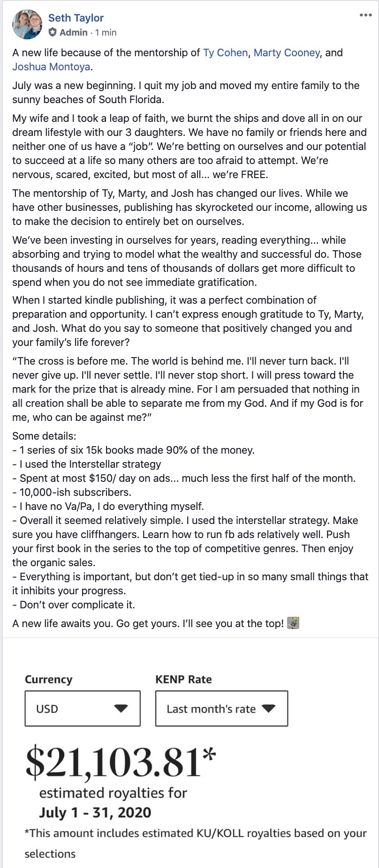Viewport: 379px width, 868px height.
Task: Click the Admin shield badge icon
Action: pos(53,32)
